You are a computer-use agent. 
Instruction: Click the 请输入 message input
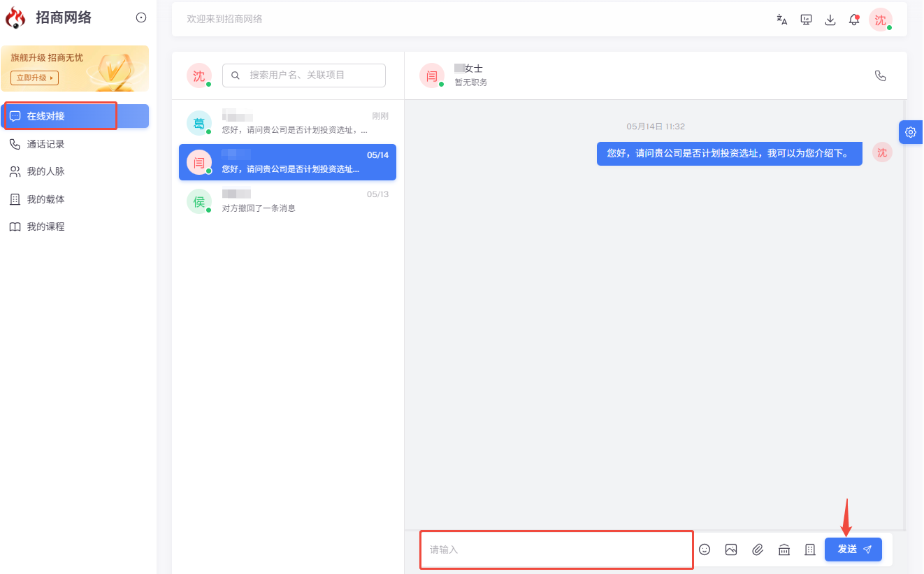point(556,550)
